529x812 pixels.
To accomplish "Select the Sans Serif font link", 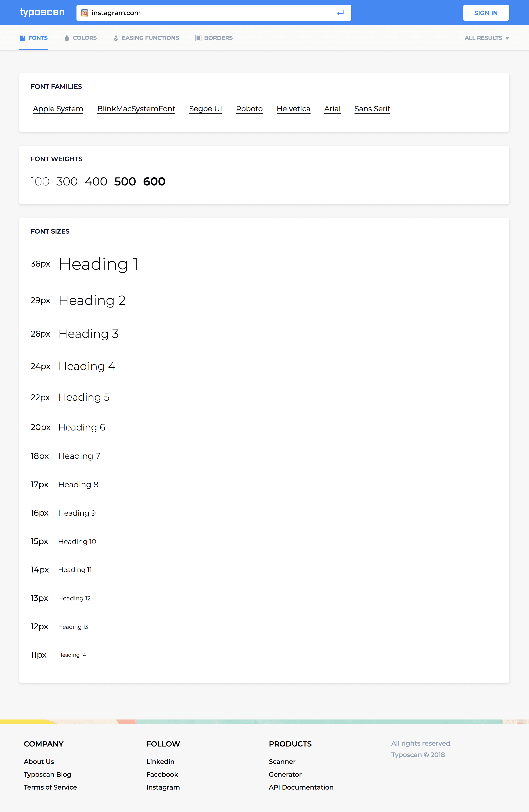I will coord(372,109).
